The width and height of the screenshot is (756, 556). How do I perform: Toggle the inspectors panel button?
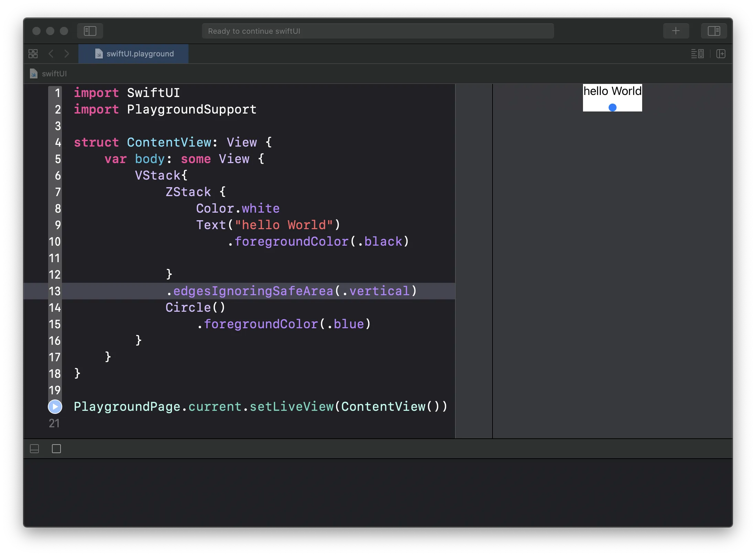click(714, 31)
